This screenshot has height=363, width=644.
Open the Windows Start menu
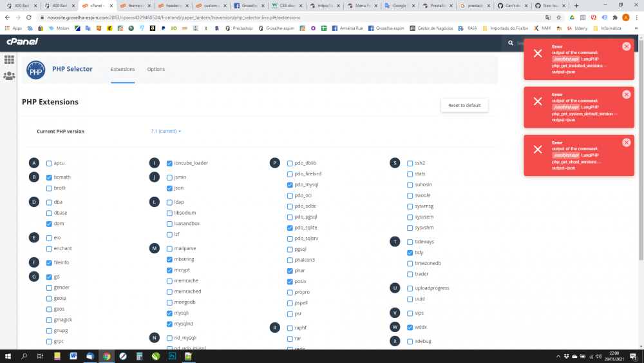tap(8, 357)
